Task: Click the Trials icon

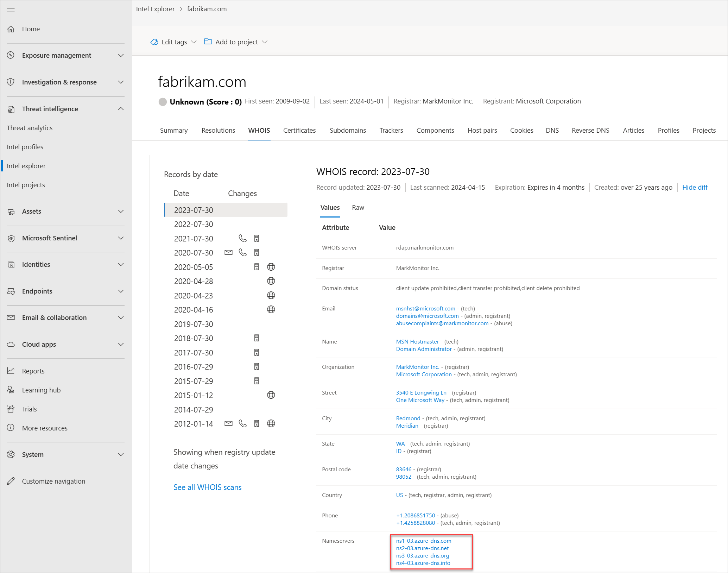Action: [x=11, y=409]
